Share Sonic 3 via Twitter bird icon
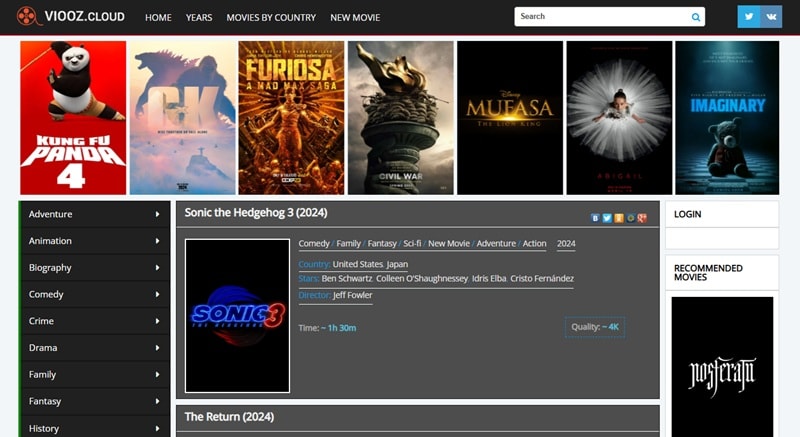Image resolution: width=800 pixels, height=437 pixels. pyautogui.click(x=607, y=218)
